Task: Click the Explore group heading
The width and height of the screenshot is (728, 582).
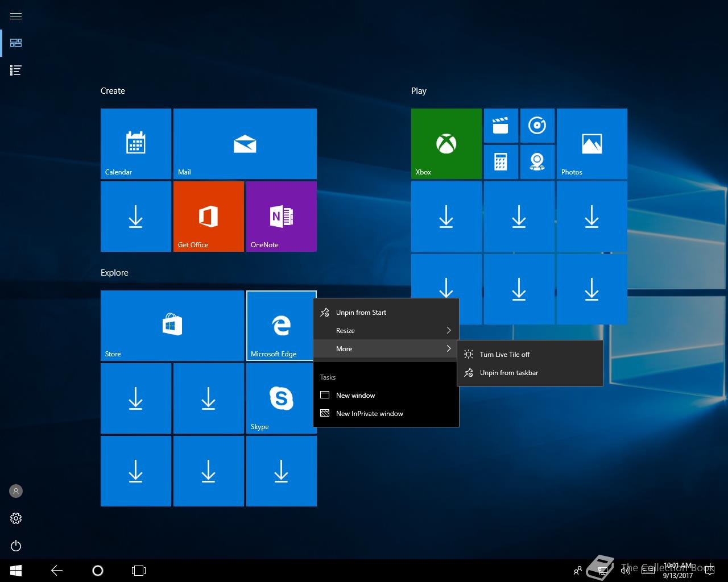Action: 114,273
